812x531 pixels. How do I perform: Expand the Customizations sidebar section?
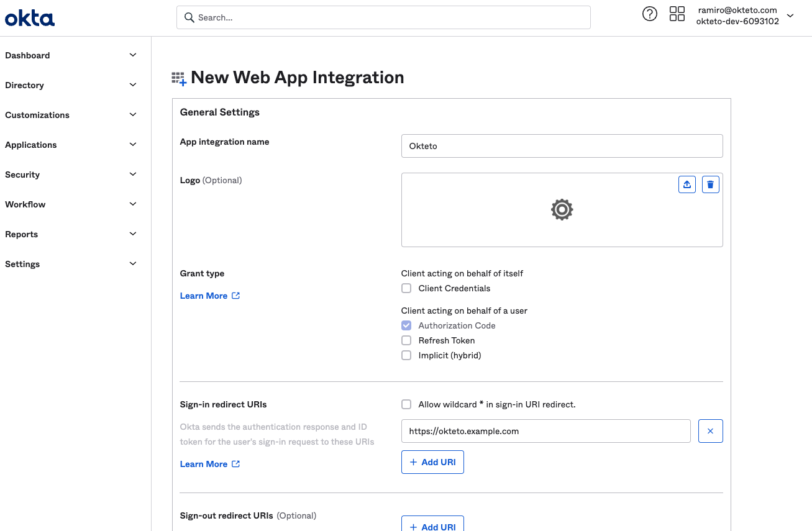(71, 115)
